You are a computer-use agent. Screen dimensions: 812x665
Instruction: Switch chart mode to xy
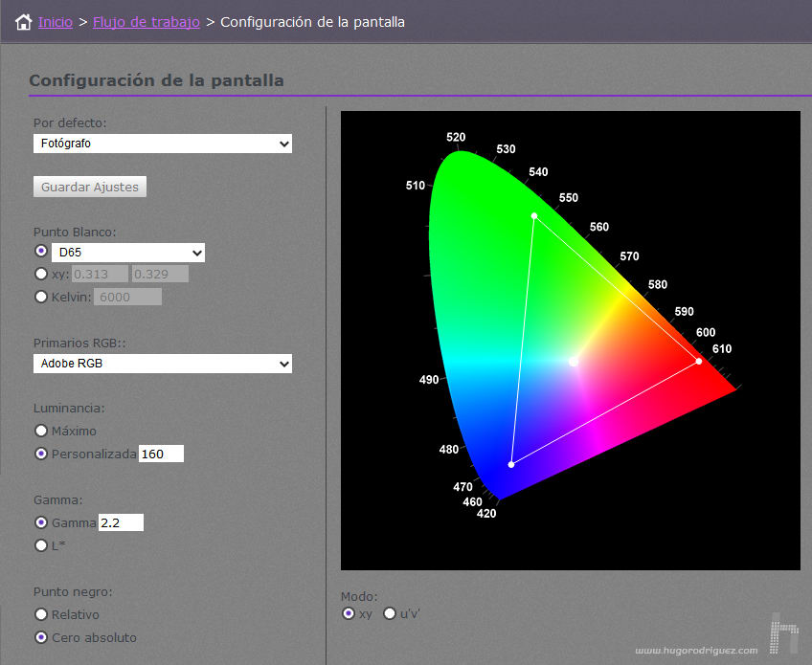tap(349, 613)
